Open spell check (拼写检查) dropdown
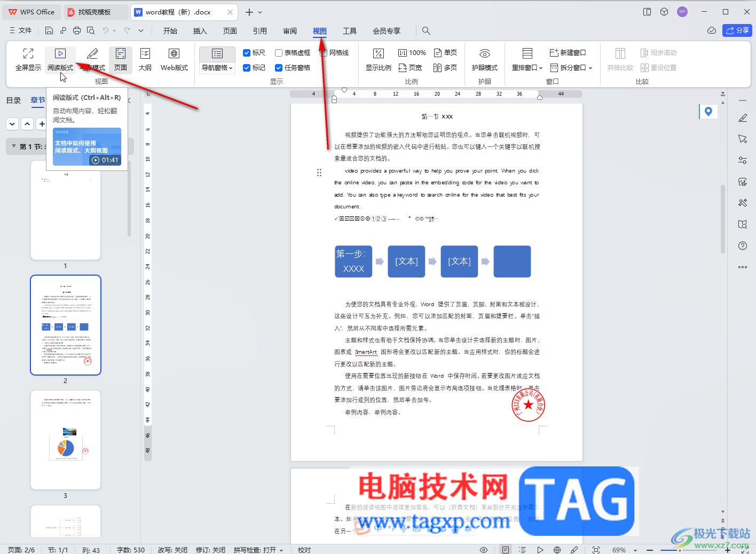Image resolution: width=756 pixels, height=554 pixels. coord(258,550)
